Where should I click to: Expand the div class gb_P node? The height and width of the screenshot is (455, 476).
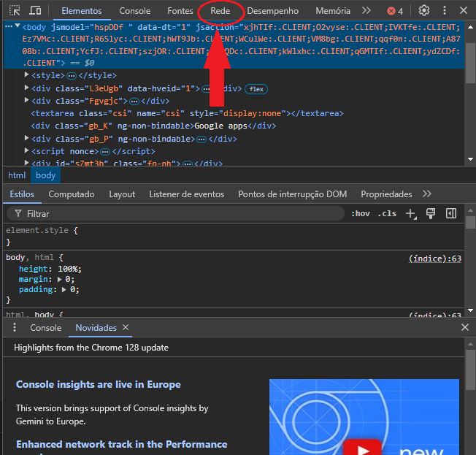pyautogui.click(x=26, y=138)
